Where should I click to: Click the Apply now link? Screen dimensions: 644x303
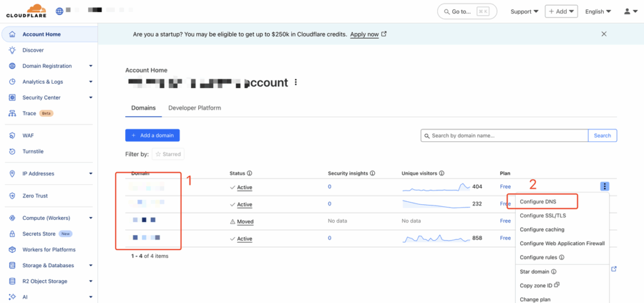click(369, 35)
